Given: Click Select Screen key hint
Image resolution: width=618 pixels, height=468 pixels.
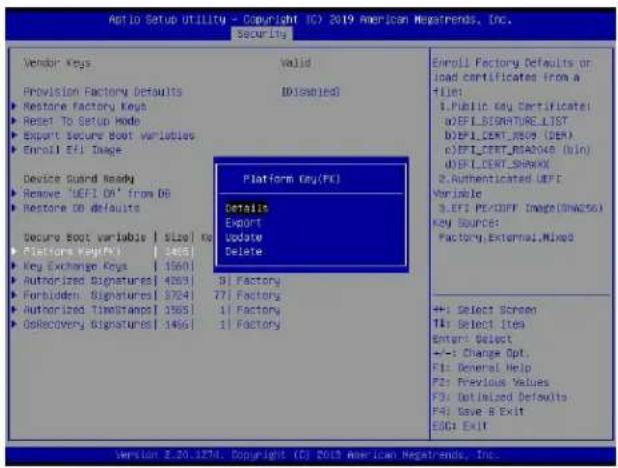Looking at the screenshot, I should pyautogui.click(x=484, y=310).
